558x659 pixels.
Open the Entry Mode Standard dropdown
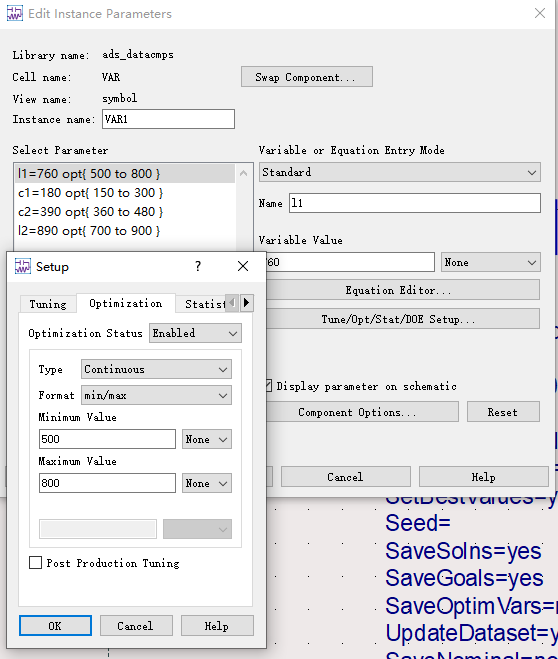[400, 172]
